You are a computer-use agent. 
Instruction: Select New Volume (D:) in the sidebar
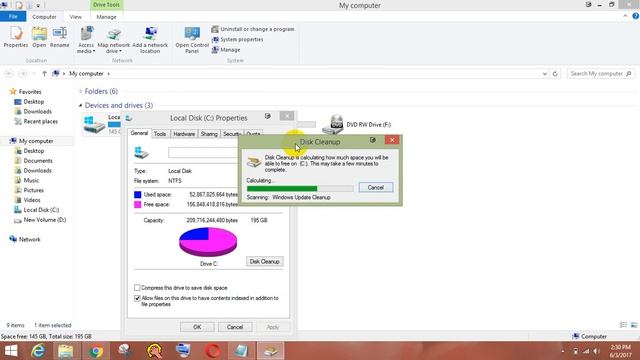[40, 220]
